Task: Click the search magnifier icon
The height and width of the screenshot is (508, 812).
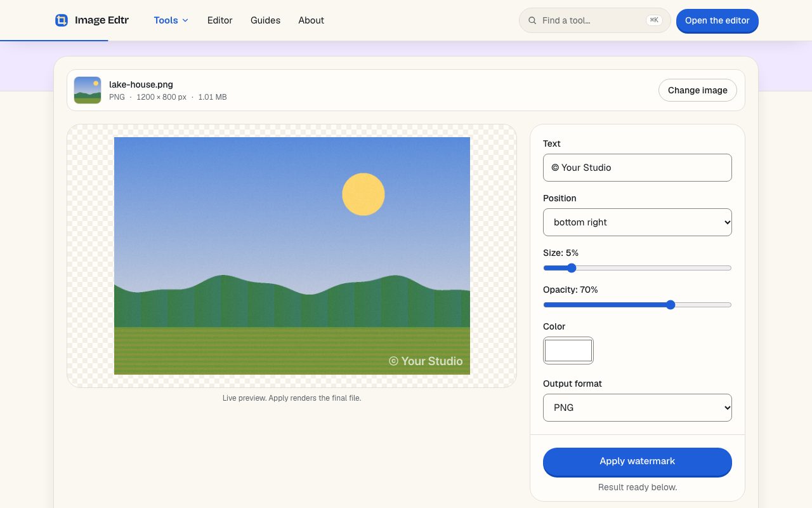Action: pyautogui.click(x=532, y=20)
